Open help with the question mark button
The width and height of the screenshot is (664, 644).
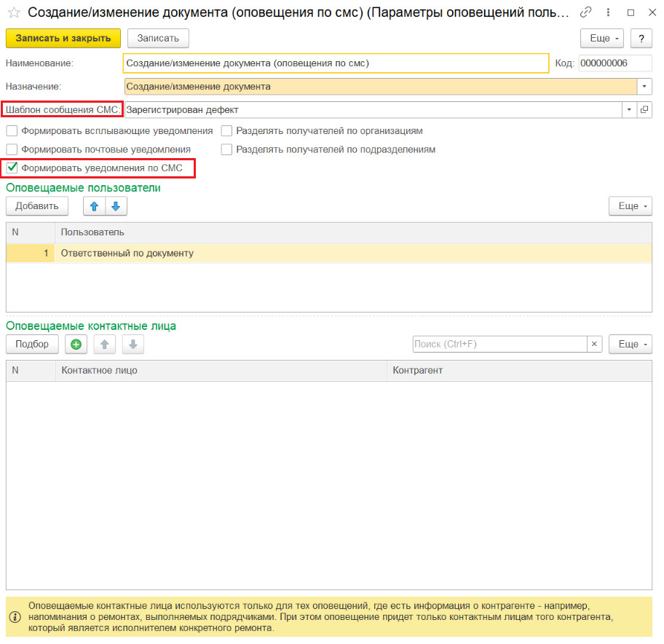(x=641, y=39)
